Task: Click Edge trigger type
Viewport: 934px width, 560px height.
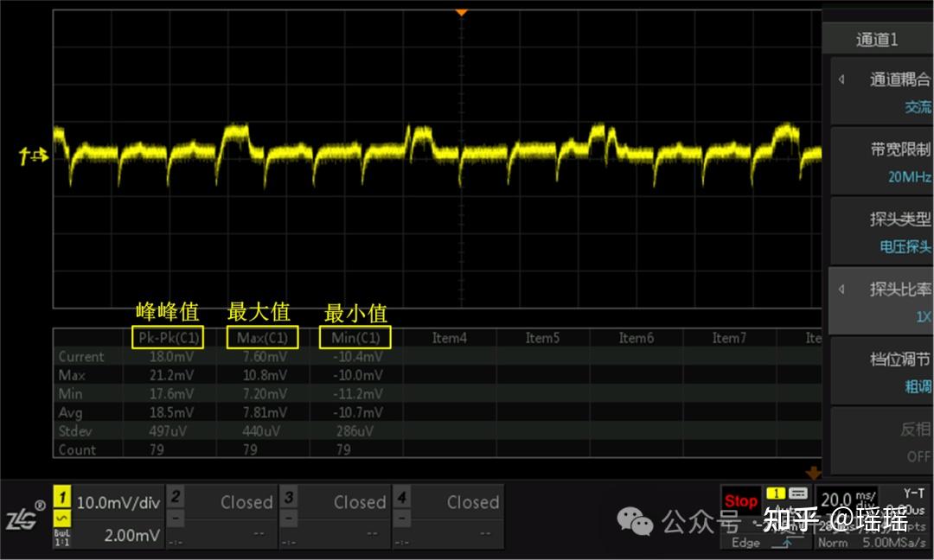Action: (x=745, y=543)
